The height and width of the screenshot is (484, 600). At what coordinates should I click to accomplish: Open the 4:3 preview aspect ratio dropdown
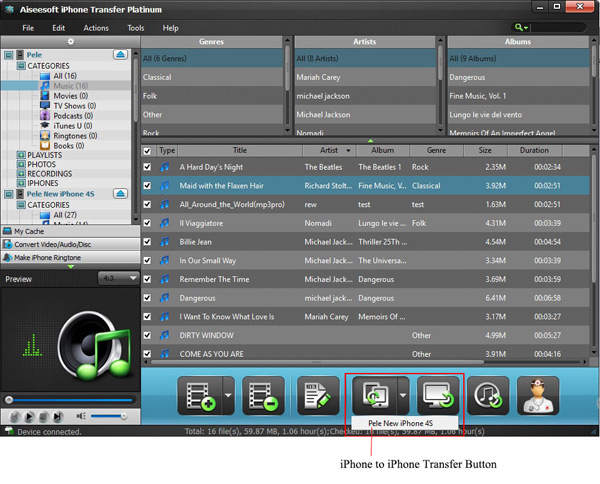(119, 278)
